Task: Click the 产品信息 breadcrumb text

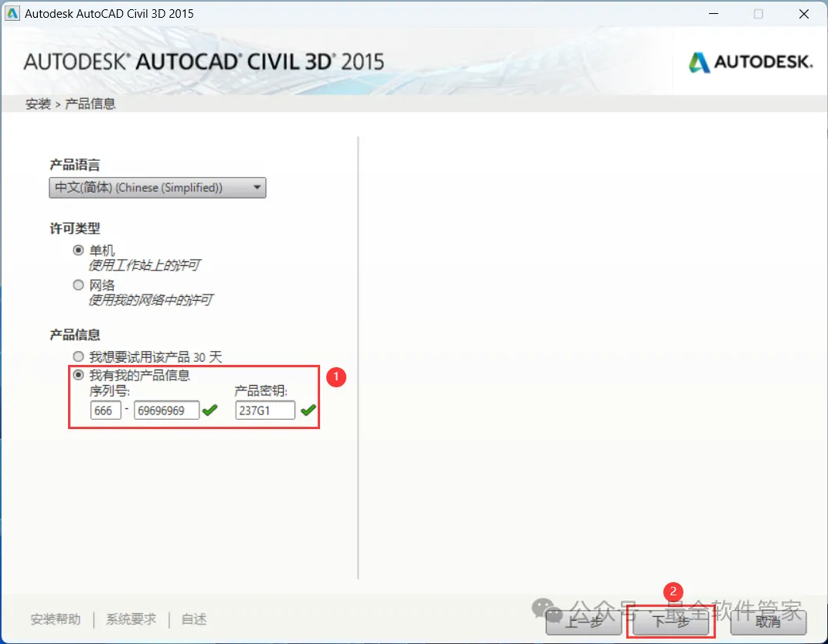Action: (90, 104)
